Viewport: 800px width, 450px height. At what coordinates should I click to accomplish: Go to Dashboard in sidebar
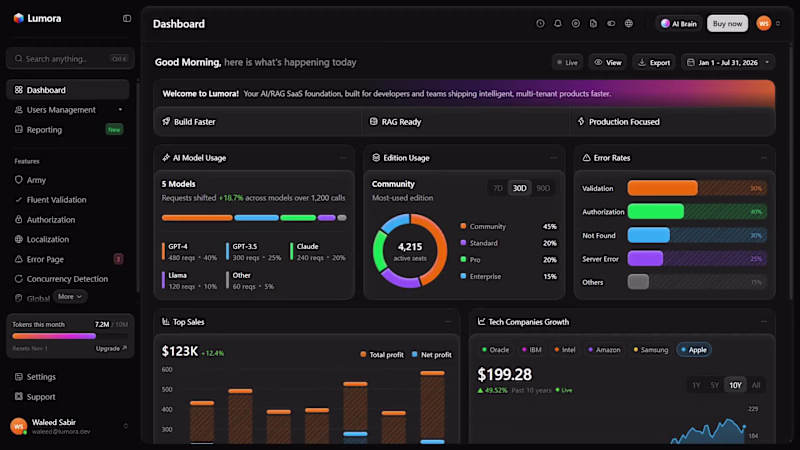pos(68,90)
